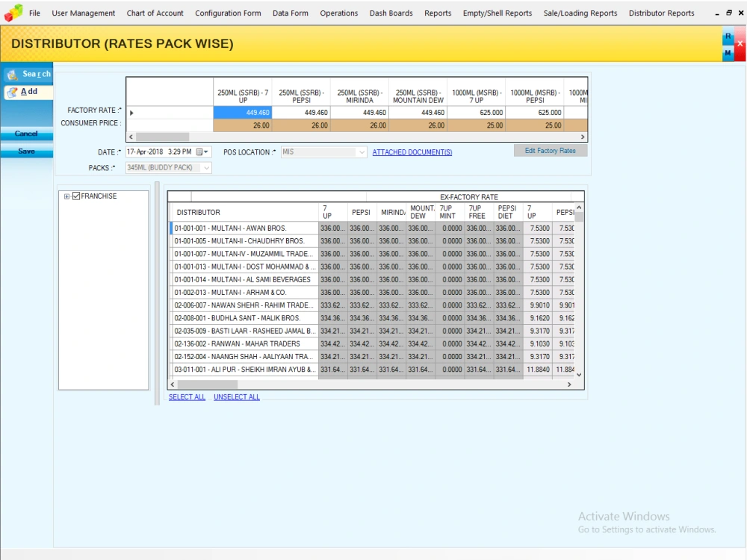Viewport: 747px width, 560px height.
Task: Select row 01-001-001 MULTAN-I AWAN BROS.
Action: [244, 228]
